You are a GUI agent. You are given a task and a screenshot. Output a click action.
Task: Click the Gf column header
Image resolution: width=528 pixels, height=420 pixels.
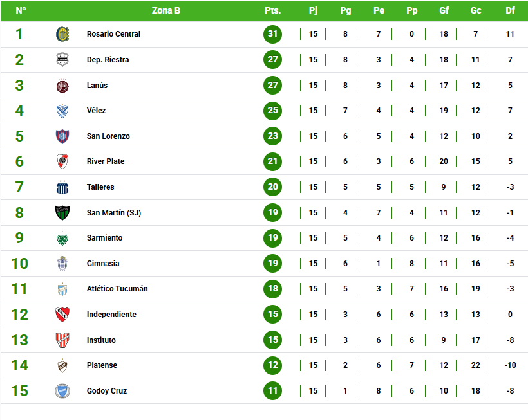tap(444, 11)
